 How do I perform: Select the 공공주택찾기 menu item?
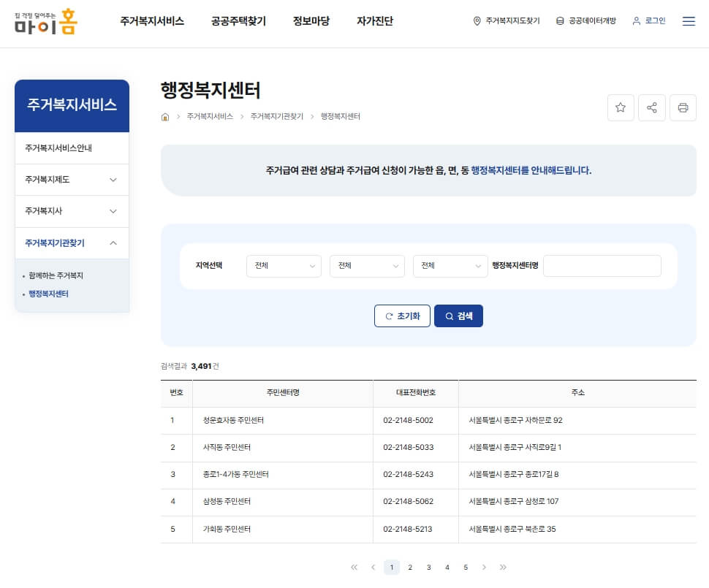[x=238, y=21]
